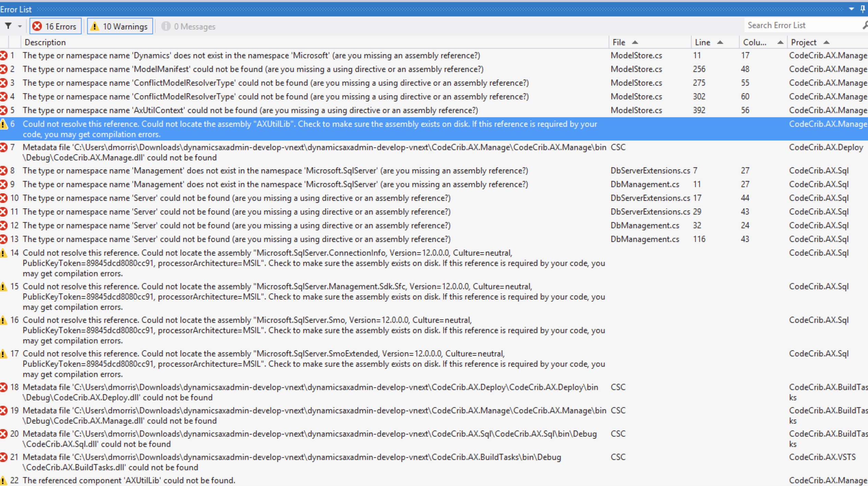Open the Error List window options chevron
Viewport: 868px width, 486px height.
click(x=850, y=9)
